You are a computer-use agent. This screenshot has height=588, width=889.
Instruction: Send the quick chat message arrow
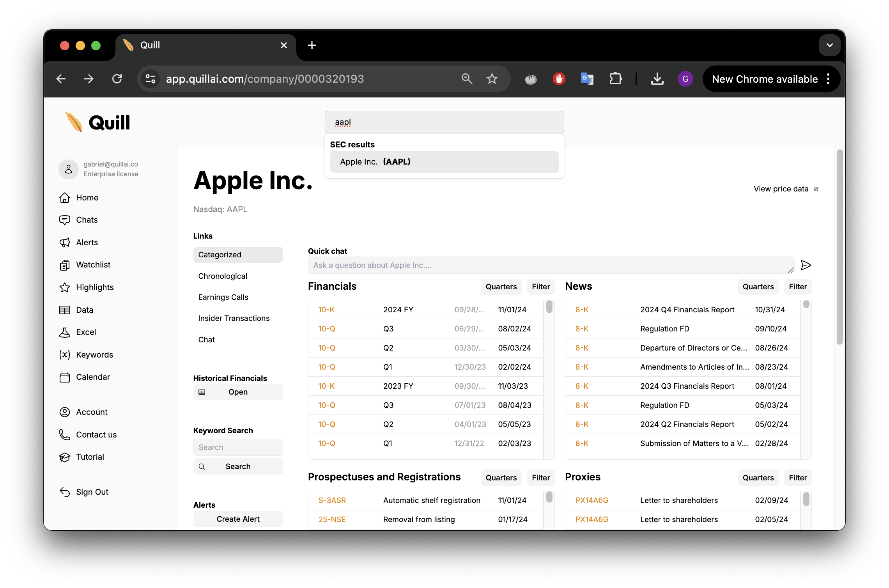[x=806, y=265]
